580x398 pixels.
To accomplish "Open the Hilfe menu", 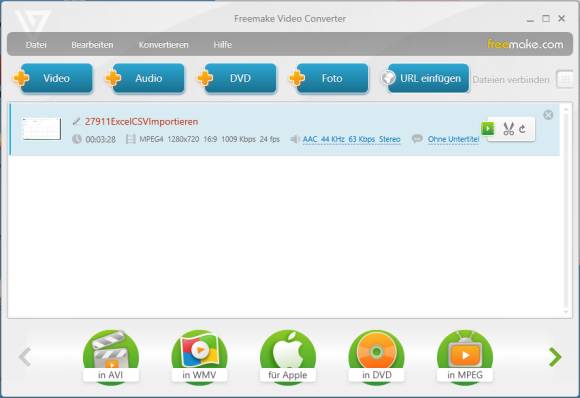I will (223, 45).
